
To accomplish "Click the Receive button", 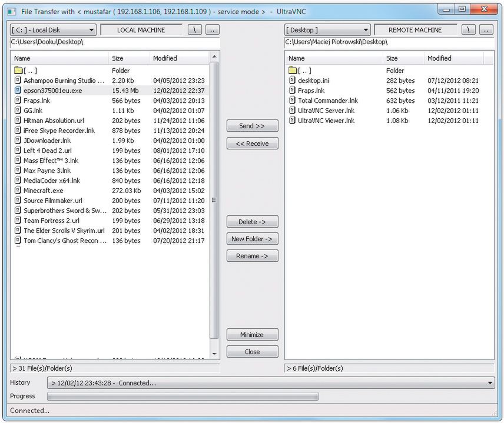I will 253,144.
